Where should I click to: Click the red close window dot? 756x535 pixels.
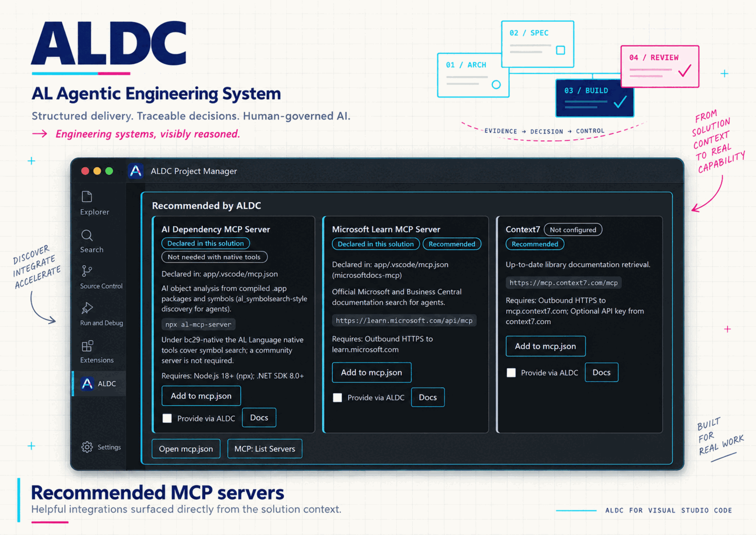pyautogui.click(x=85, y=171)
